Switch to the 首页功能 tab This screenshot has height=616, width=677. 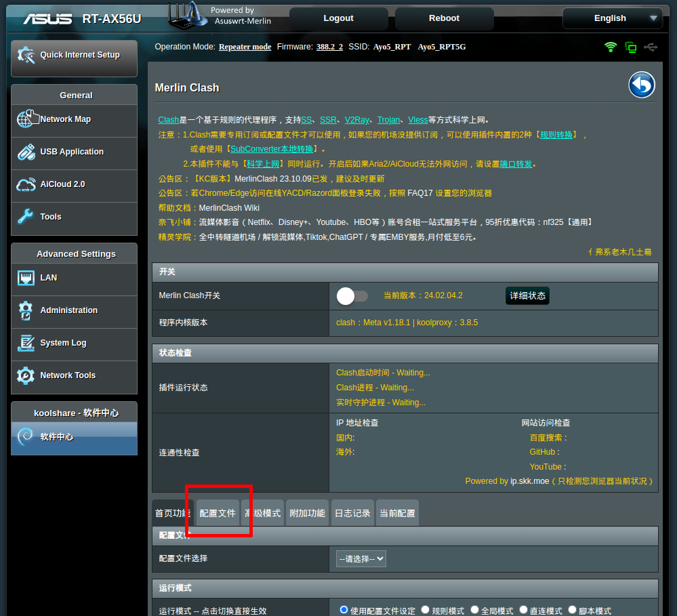(173, 513)
